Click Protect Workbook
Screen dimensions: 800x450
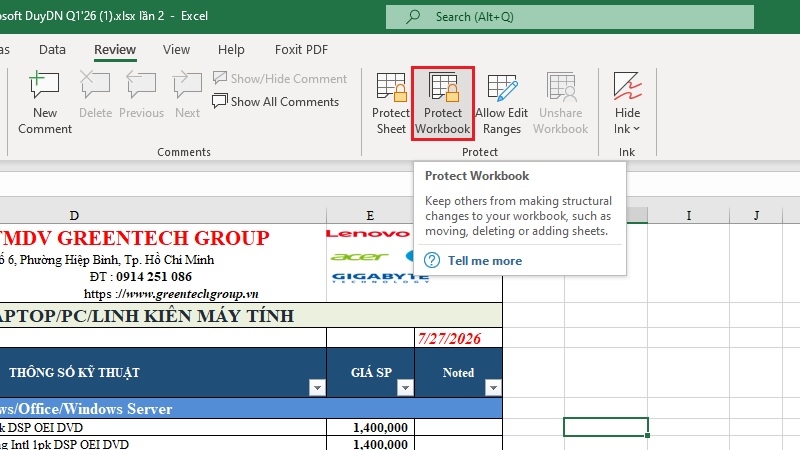(x=443, y=103)
